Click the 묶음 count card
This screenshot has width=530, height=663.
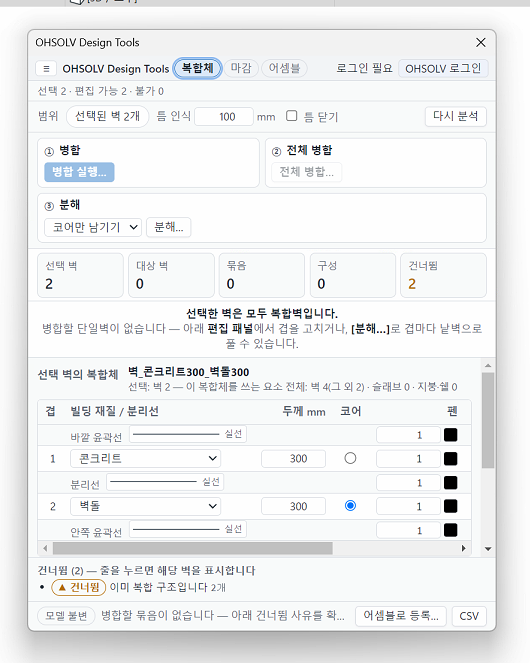pos(262,275)
